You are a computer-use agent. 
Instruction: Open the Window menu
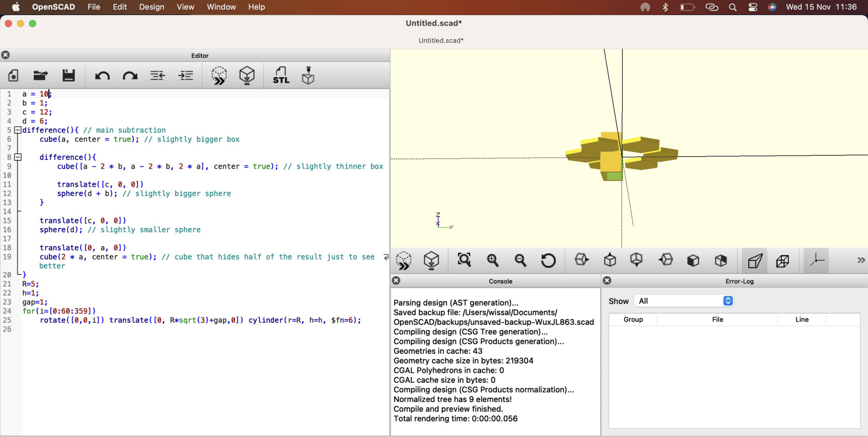[221, 7]
